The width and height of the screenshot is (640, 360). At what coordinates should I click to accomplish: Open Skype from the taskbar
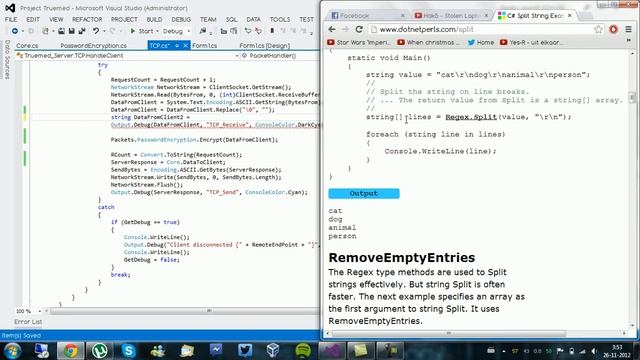128,351
